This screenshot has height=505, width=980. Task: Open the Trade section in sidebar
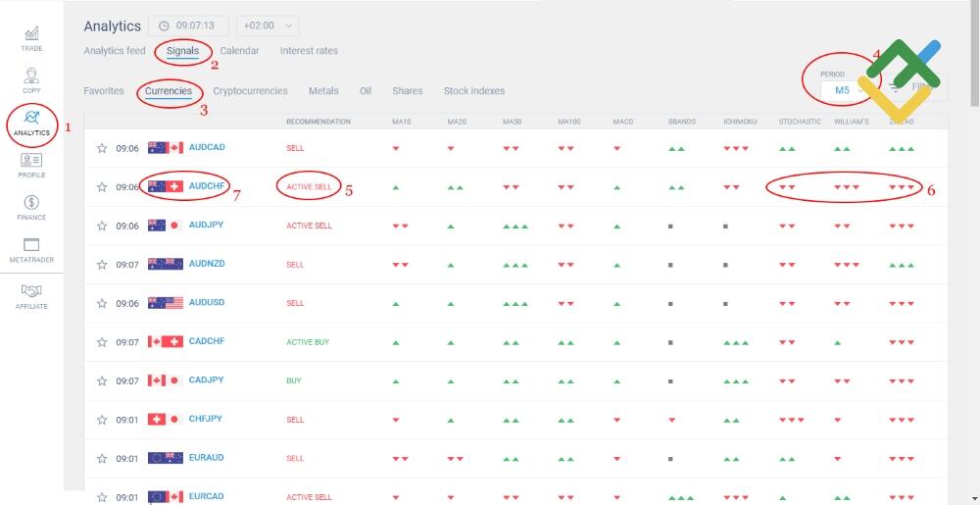(x=31, y=38)
